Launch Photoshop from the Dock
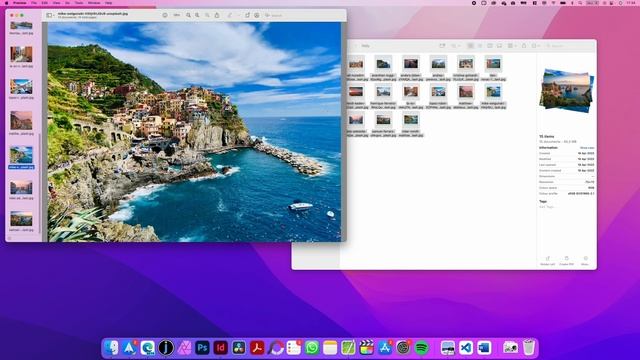The width and height of the screenshot is (640, 360). click(x=202, y=348)
